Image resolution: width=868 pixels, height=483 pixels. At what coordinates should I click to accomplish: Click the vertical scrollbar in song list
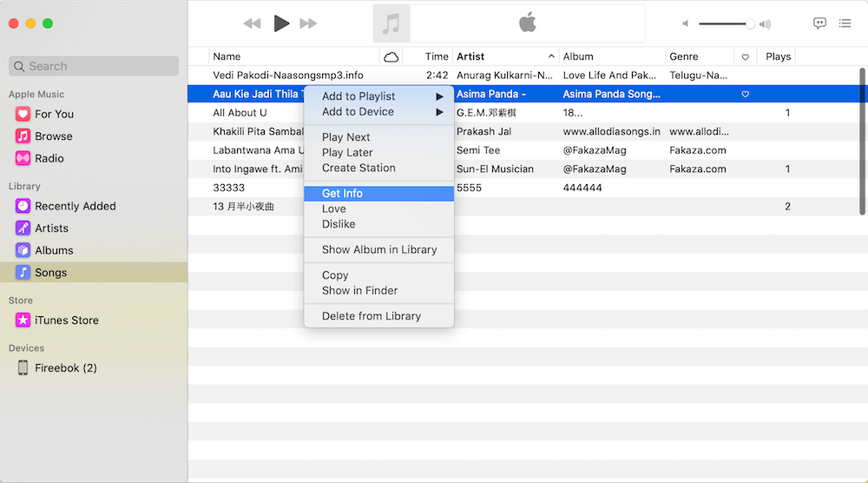click(x=862, y=142)
